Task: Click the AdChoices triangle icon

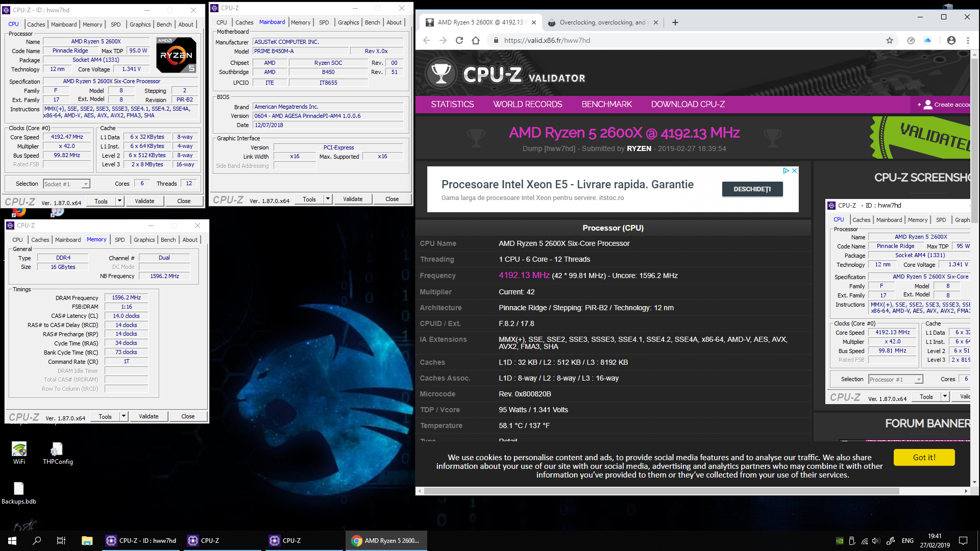Action: [x=786, y=171]
